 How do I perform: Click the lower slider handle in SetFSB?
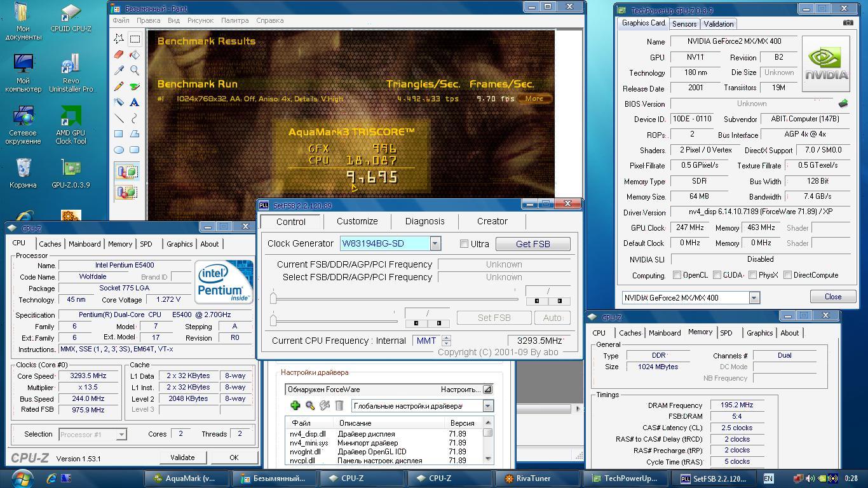(x=273, y=320)
